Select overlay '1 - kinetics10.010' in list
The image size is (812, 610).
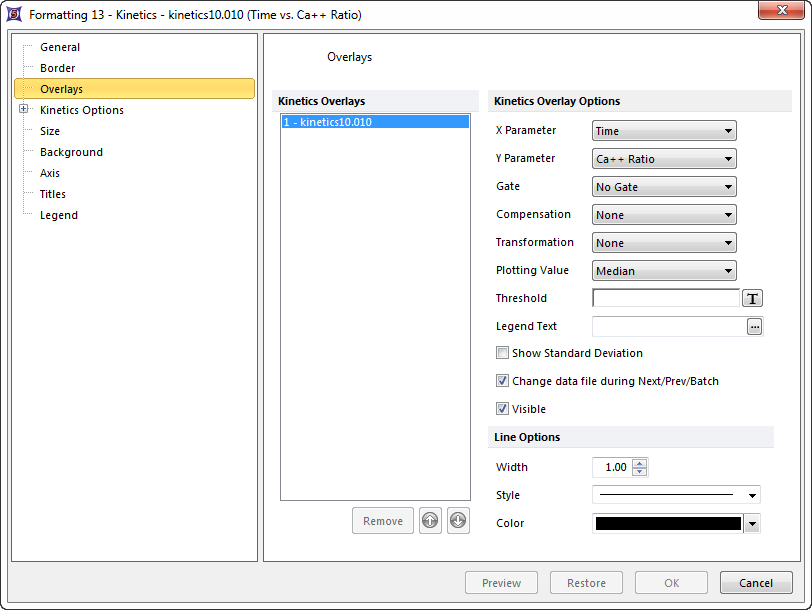pos(375,122)
